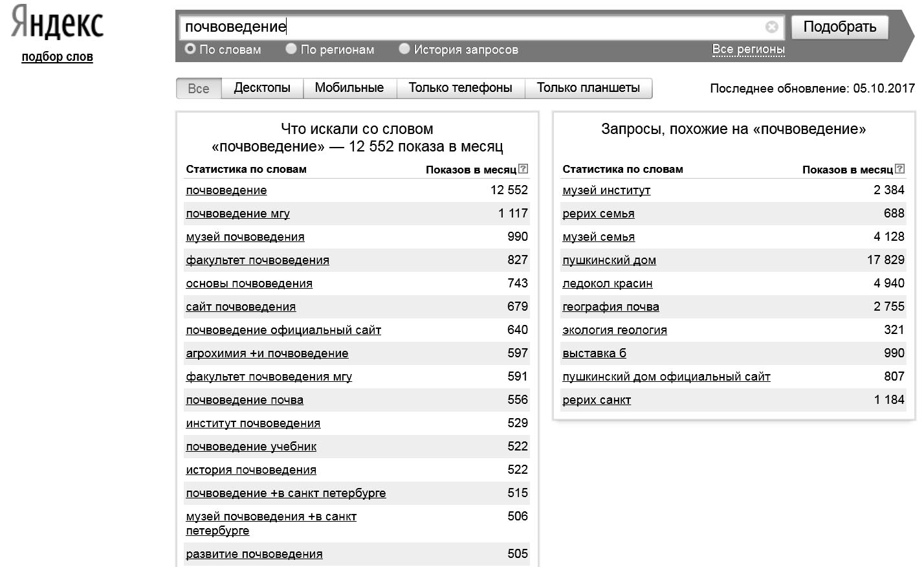Open the 'пушкинский дом' similar query
Image resolution: width=924 pixels, height=567 pixels.
[x=609, y=260]
